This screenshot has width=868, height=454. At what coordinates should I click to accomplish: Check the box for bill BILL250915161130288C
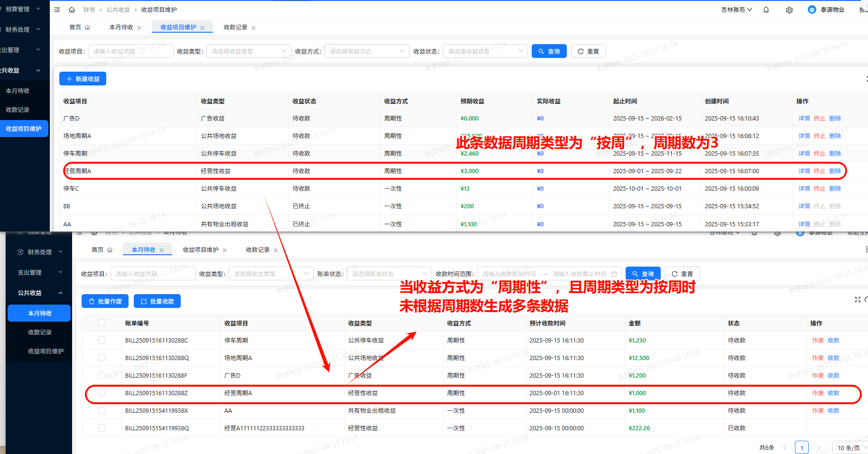(102, 340)
